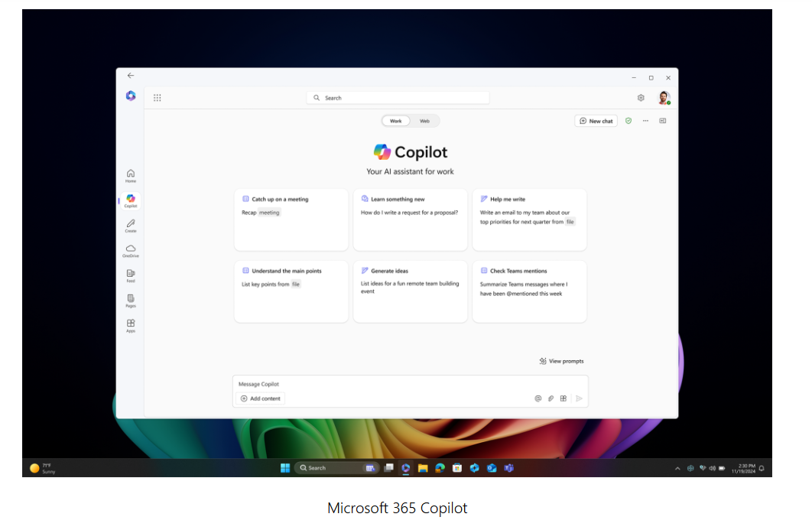Click the taskbar Search box

pos(336,468)
